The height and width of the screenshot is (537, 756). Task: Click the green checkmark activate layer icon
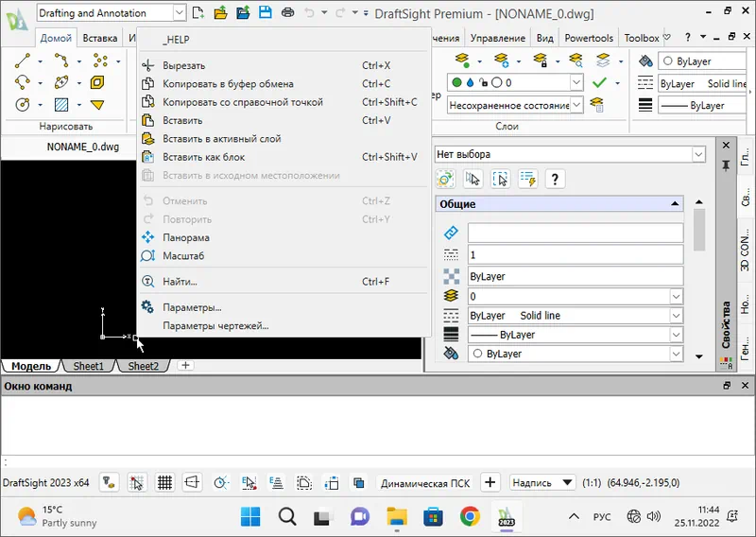(x=599, y=82)
